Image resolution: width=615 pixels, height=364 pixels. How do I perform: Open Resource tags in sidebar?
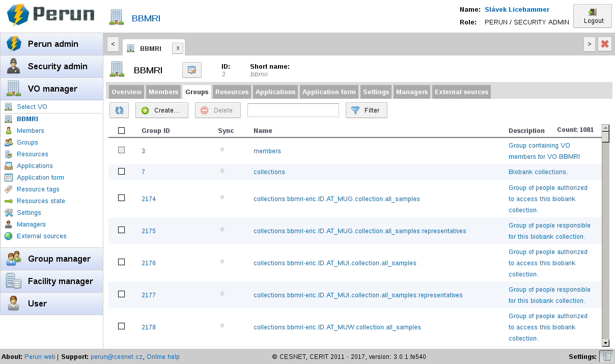coord(38,189)
